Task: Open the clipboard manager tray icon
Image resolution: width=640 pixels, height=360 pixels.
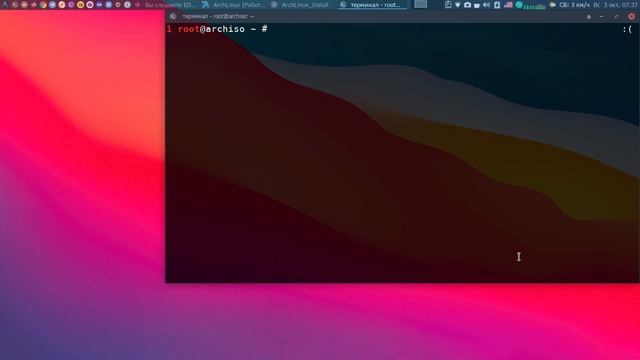Action: click(448, 5)
